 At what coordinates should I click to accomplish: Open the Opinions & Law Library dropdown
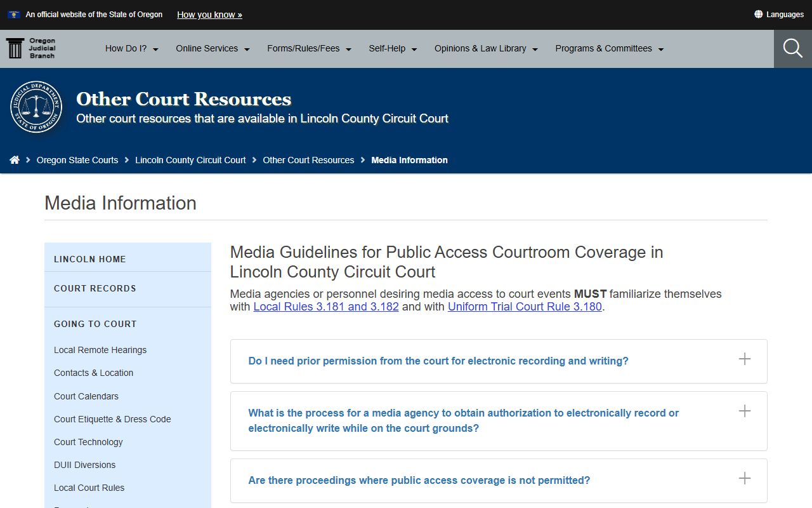coord(487,48)
